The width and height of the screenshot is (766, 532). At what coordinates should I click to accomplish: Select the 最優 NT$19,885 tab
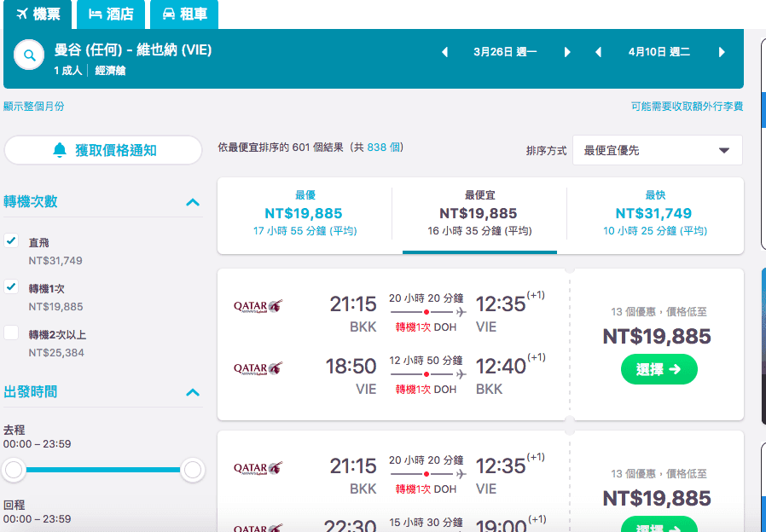pyautogui.click(x=305, y=215)
